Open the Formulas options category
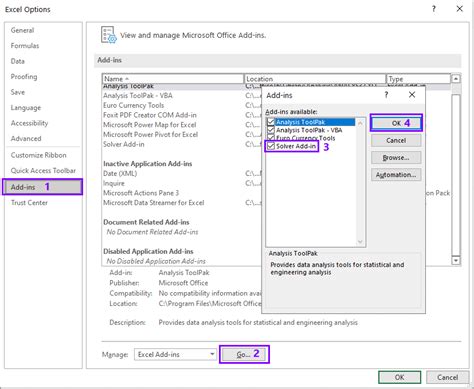The image size is (474, 389). click(25, 46)
